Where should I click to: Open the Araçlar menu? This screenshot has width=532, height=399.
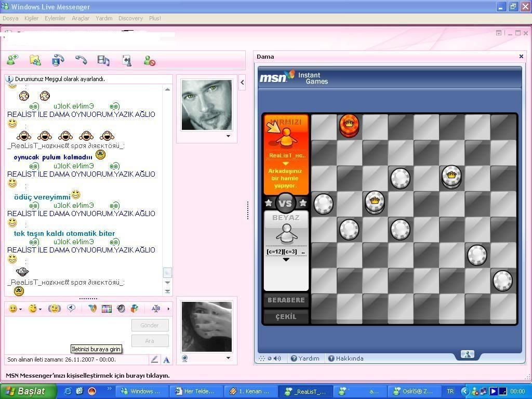[x=81, y=18]
